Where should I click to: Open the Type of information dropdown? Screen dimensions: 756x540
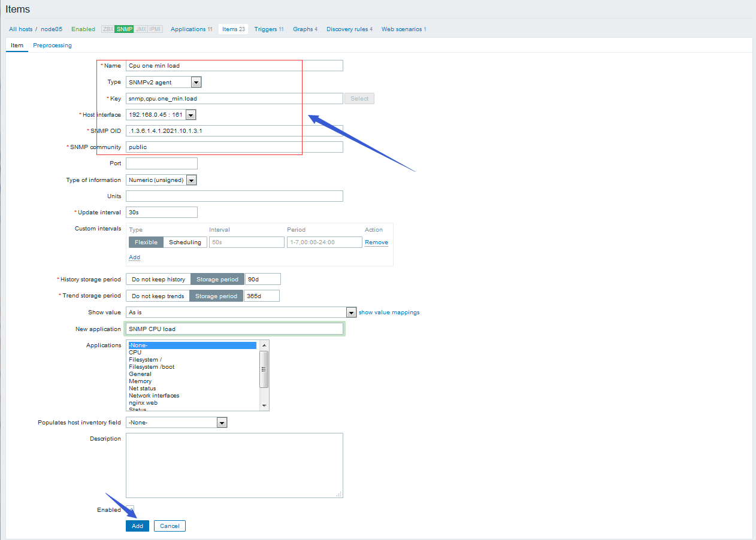tap(191, 180)
